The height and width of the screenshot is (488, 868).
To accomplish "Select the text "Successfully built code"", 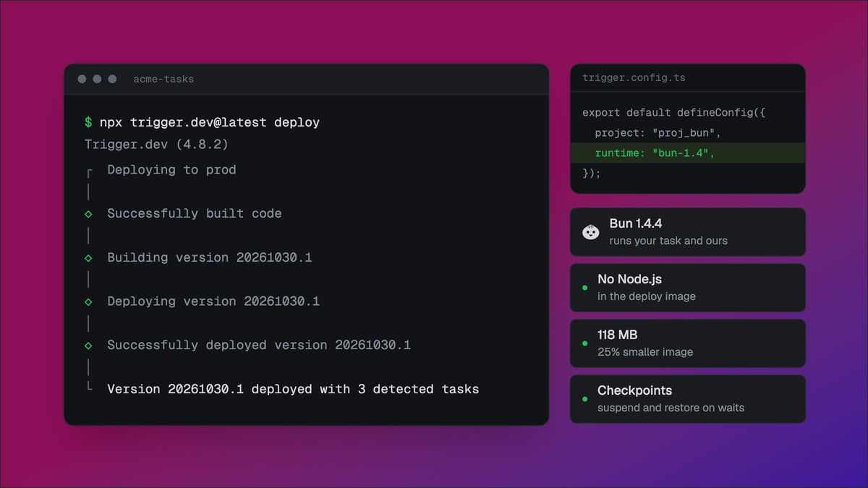I will pos(195,214).
